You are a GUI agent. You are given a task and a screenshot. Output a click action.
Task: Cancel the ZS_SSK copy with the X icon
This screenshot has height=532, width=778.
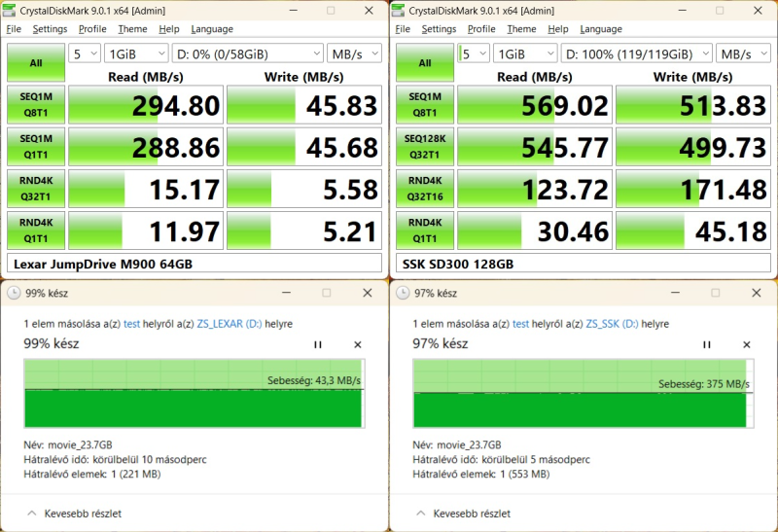click(x=747, y=344)
